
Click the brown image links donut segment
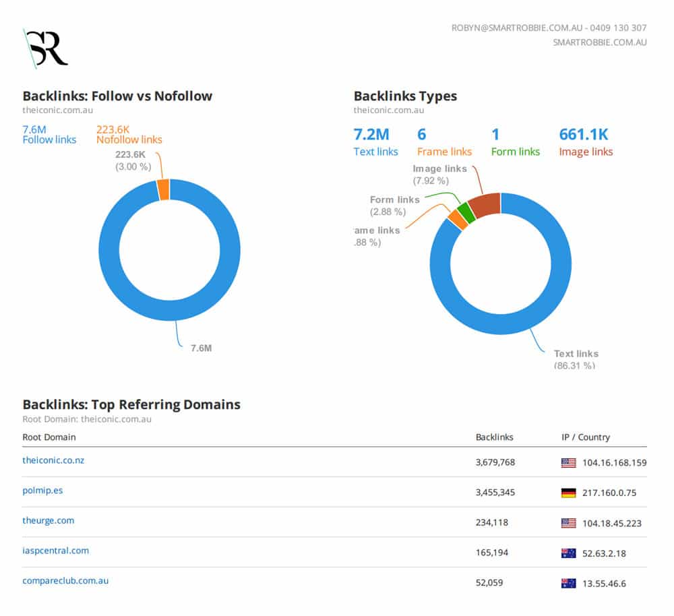[x=486, y=206]
